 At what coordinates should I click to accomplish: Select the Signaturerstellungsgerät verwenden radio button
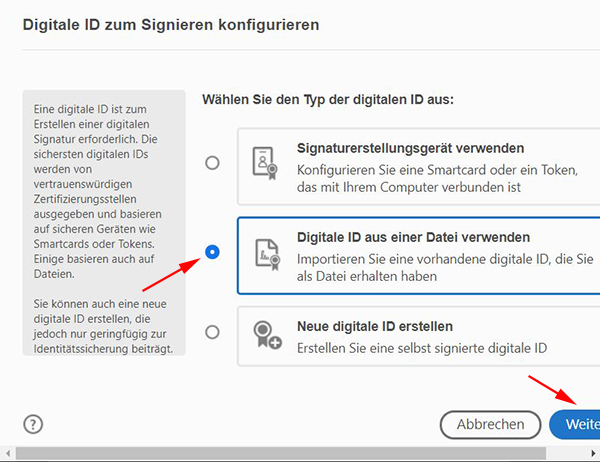(x=212, y=163)
